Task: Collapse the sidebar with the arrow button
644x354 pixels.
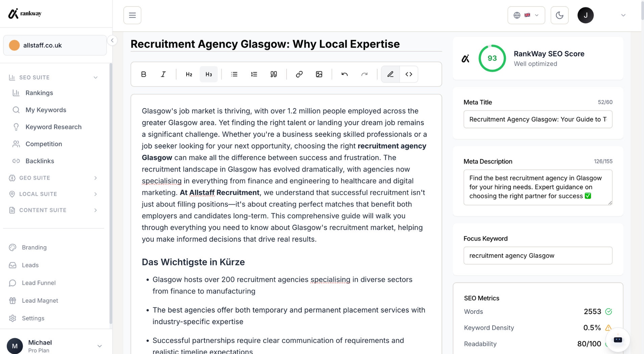Action: [112, 41]
